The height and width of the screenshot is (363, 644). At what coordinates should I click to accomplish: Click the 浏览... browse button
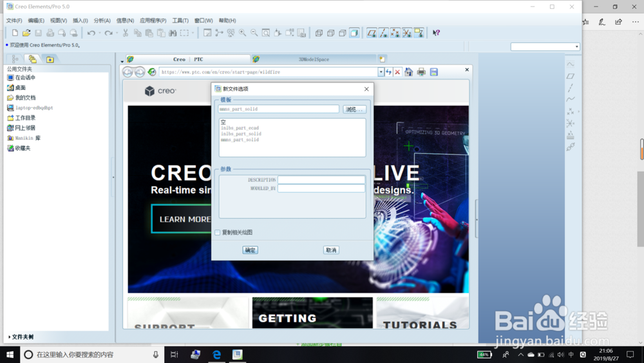point(354,110)
